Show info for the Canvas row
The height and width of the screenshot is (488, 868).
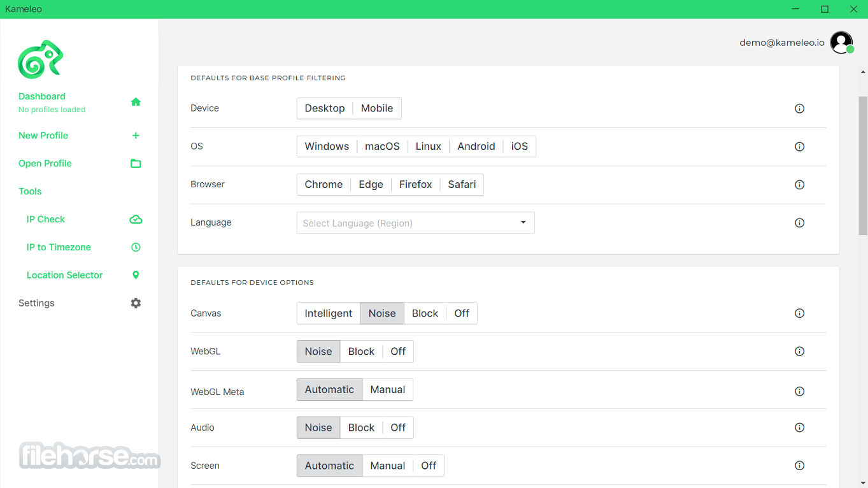pos(800,313)
